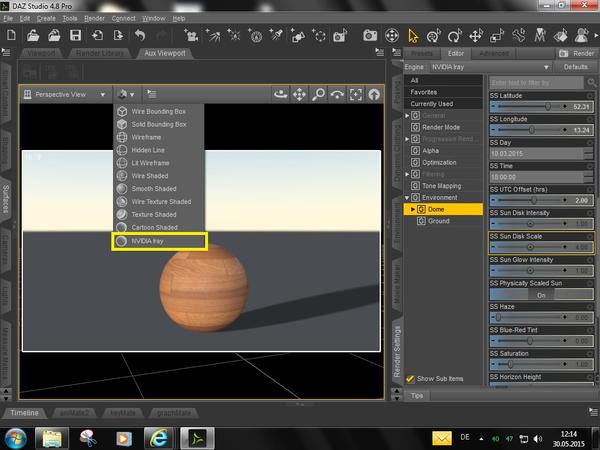Viewport: 600px width, 450px height.
Task: Open the Window menu
Action: [x=153, y=18]
